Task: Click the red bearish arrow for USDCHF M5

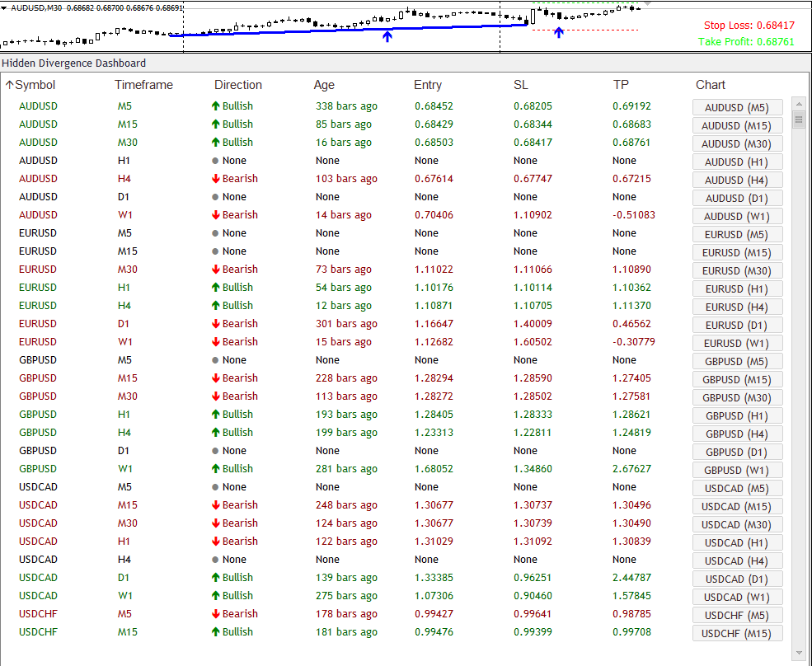Action: point(215,614)
